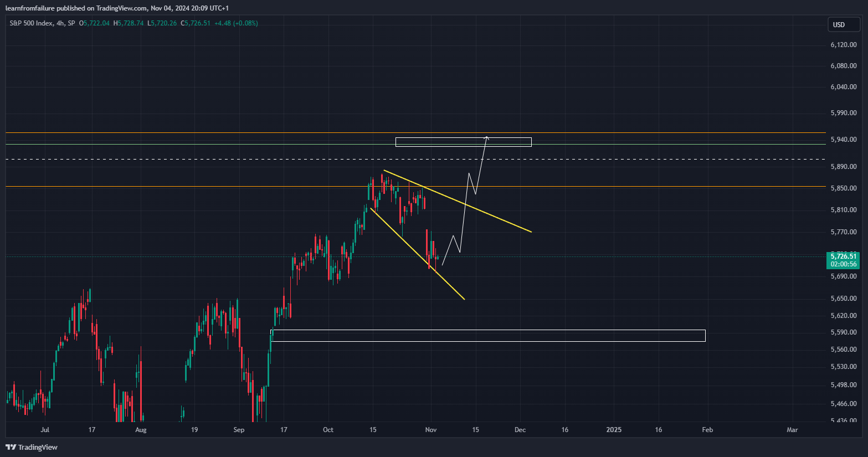Click the current price label 5,726.51
This screenshot has height=457, width=868.
(x=844, y=256)
